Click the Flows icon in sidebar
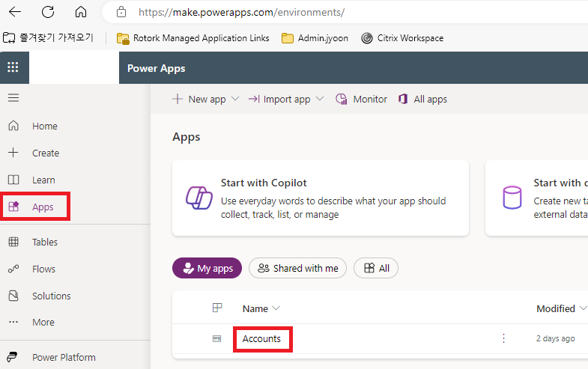588x369 pixels. [13, 269]
